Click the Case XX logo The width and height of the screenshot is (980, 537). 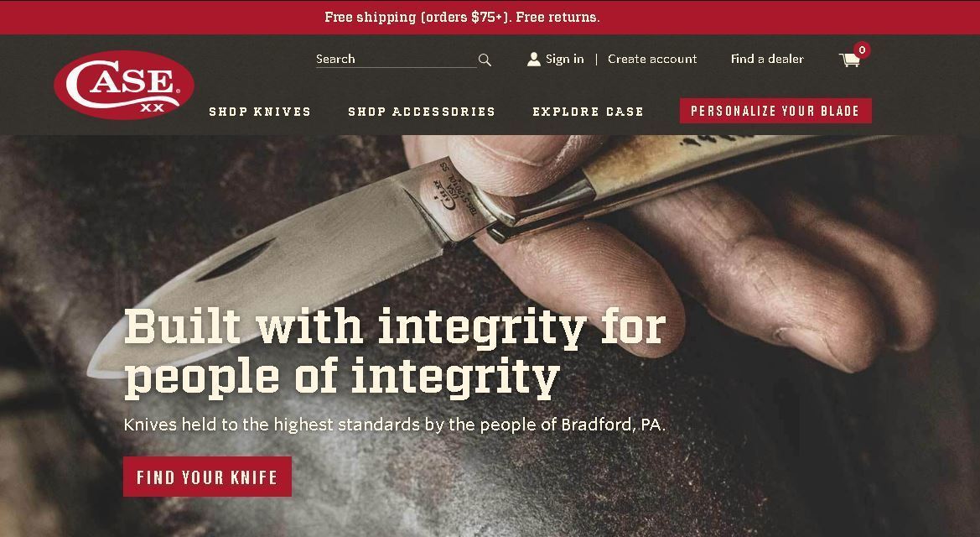click(124, 85)
